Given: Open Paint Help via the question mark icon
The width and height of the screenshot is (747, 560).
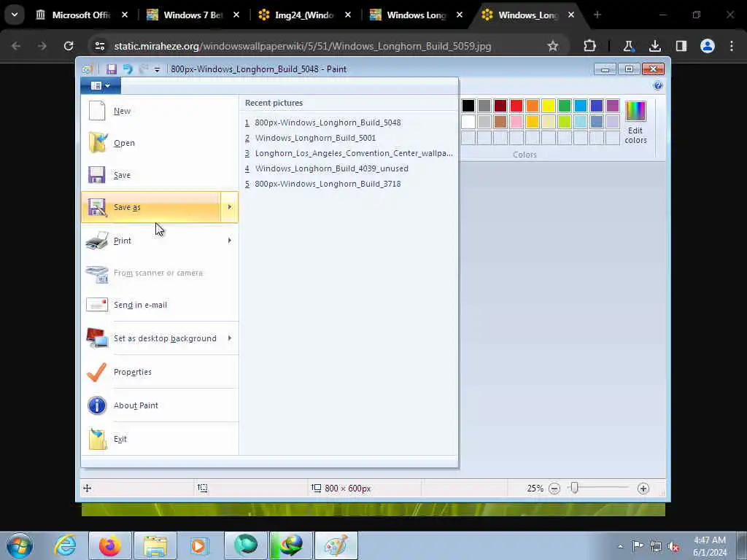Looking at the screenshot, I should click(658, 86).
